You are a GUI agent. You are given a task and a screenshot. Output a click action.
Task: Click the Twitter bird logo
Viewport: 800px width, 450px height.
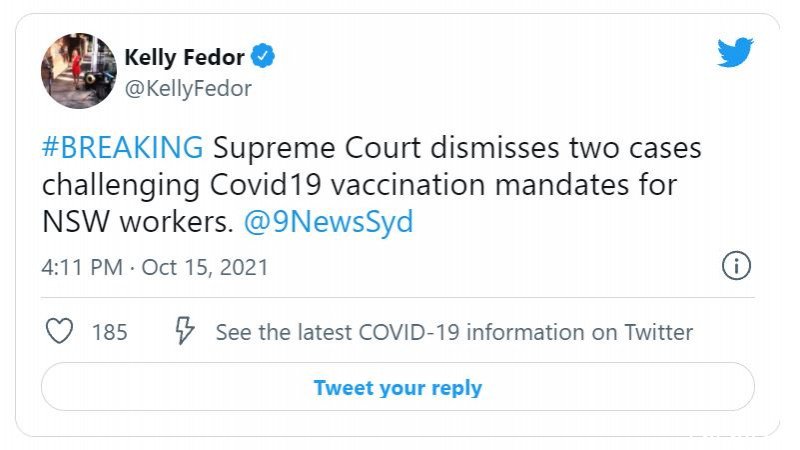[x=735, y=52]
